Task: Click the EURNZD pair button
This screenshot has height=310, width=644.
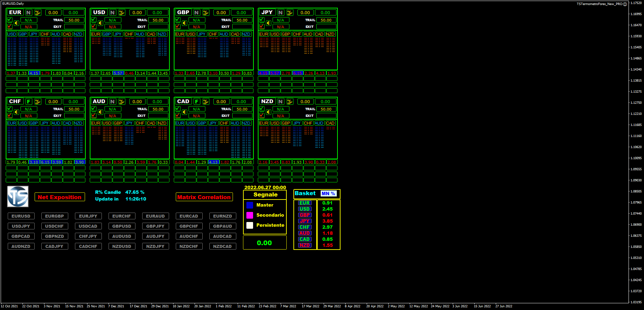Action: click(223, 216)
